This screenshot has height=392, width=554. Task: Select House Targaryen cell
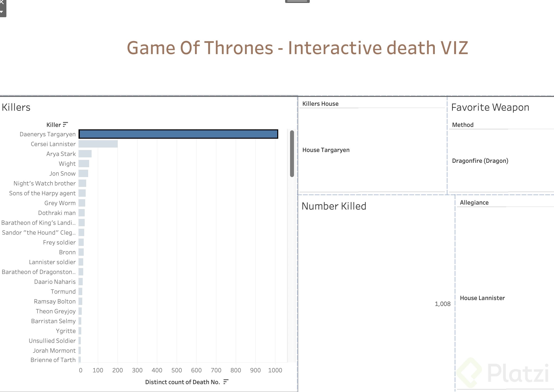[326, 150]
